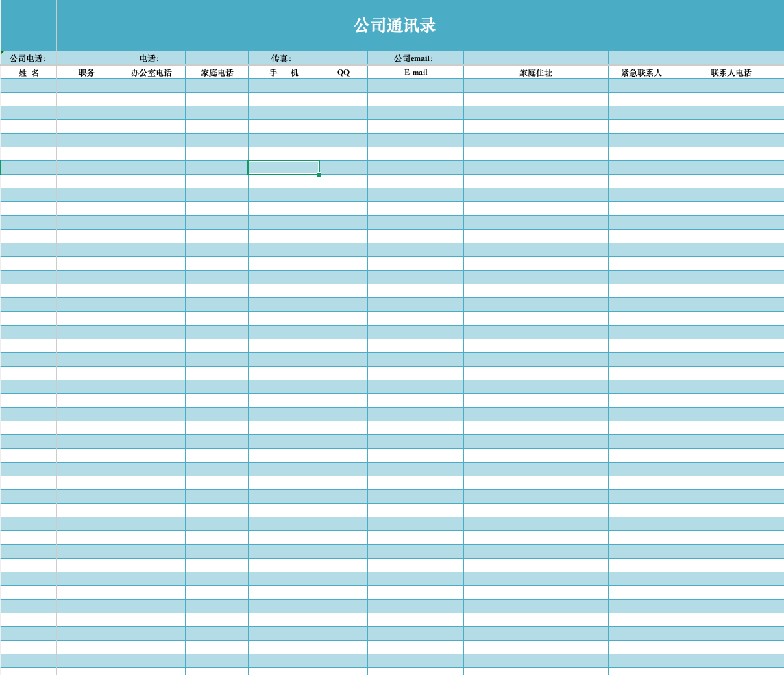Click the QQ column header
784x675 pixels.
click(x=343, y=73)
